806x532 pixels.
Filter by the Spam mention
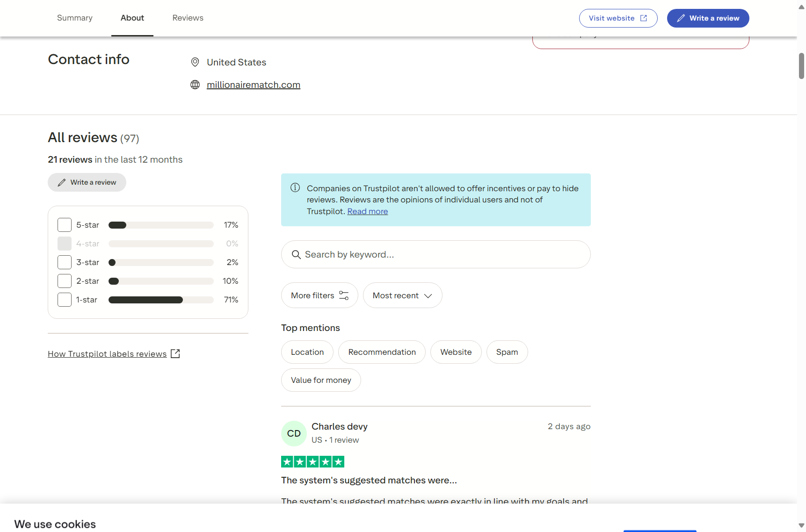coord(507,352)
